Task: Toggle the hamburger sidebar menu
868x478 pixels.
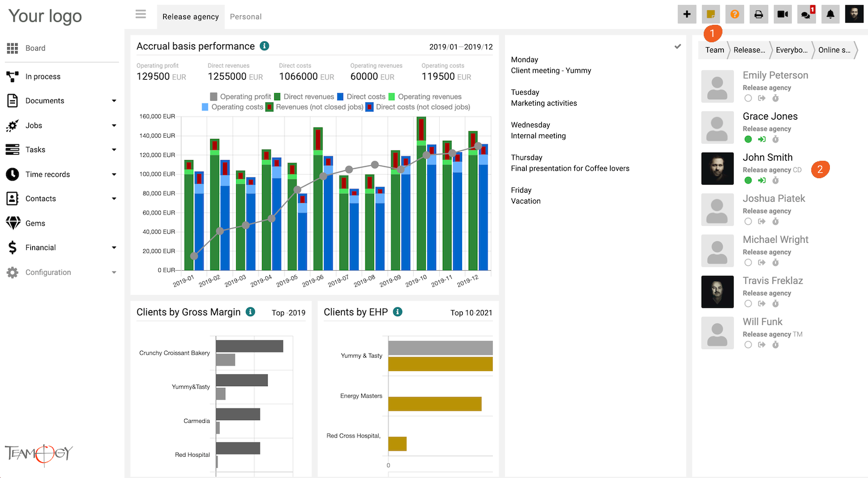Action: click(141, 15)
